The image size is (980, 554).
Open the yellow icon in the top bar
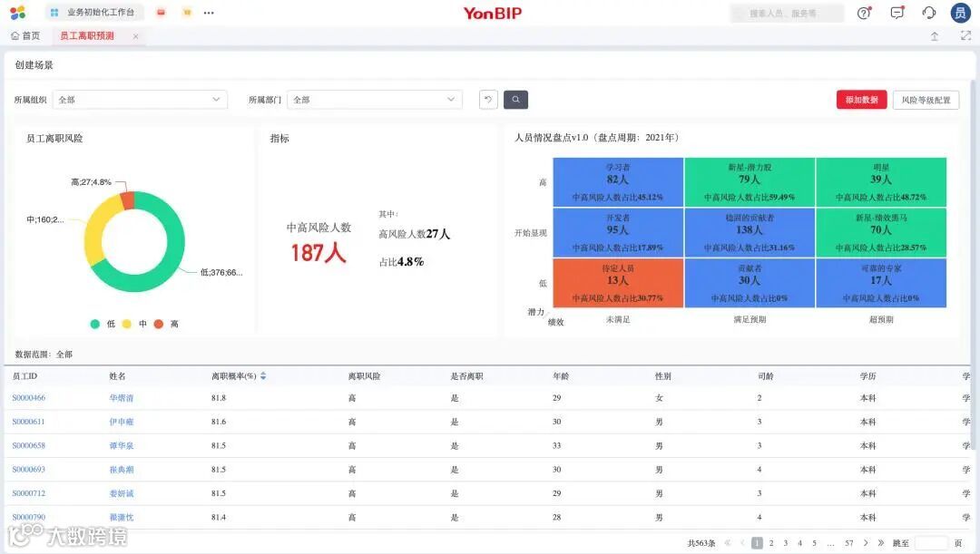(x=186, y=13)
